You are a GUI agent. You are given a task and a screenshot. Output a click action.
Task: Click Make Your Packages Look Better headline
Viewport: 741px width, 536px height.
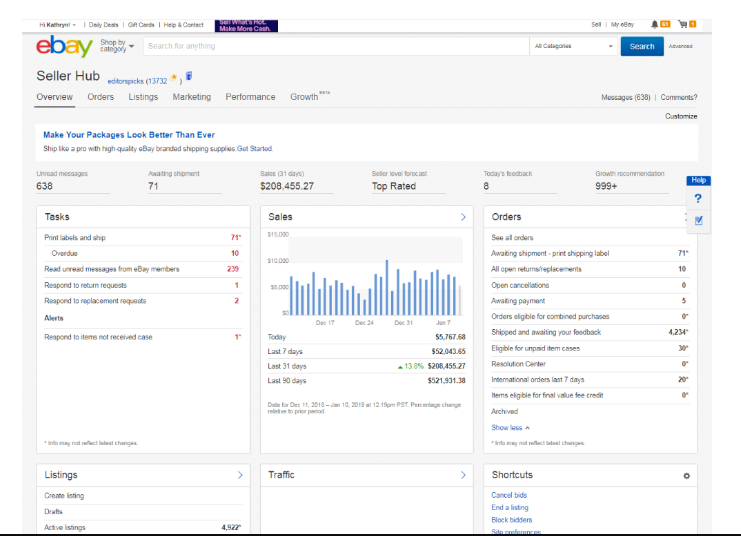pyautogui.click(x=129, y=135)
